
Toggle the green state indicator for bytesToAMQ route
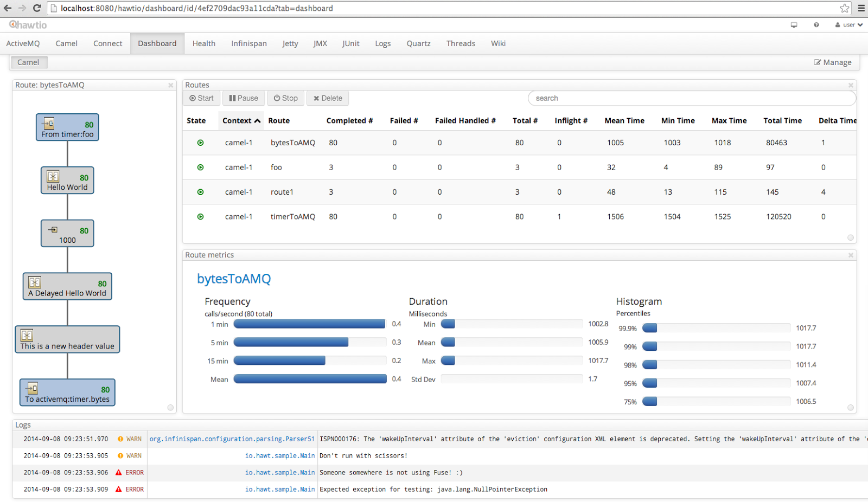[x=200, y=143]
